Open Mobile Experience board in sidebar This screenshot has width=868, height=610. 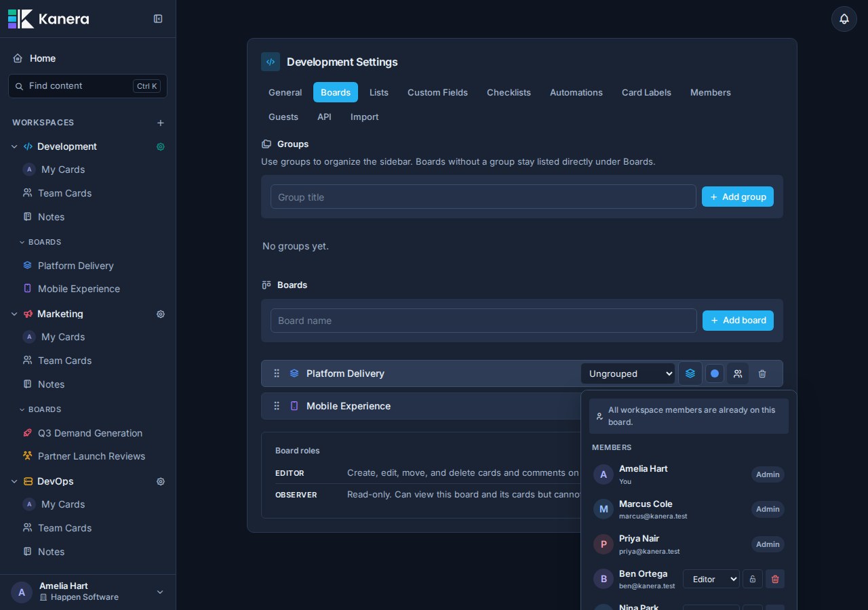point(79,289)
